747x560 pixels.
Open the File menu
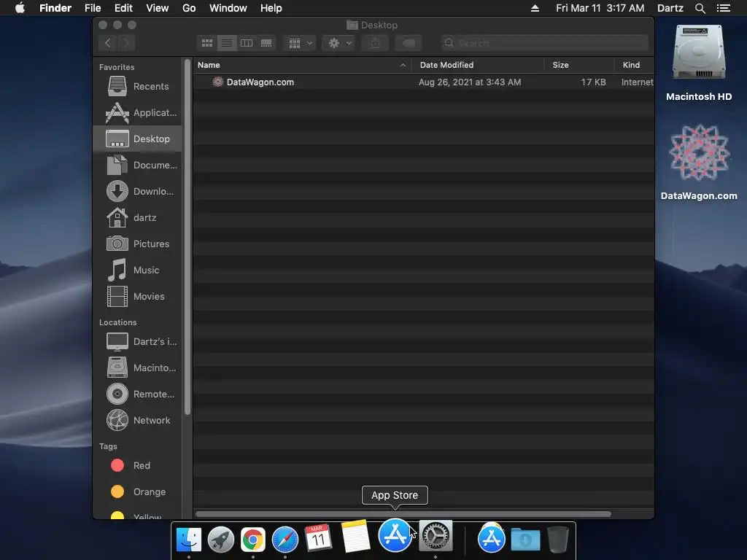93,8
